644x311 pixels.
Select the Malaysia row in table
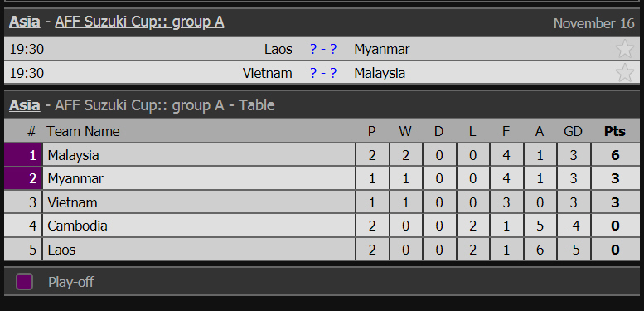coord(322,155)
